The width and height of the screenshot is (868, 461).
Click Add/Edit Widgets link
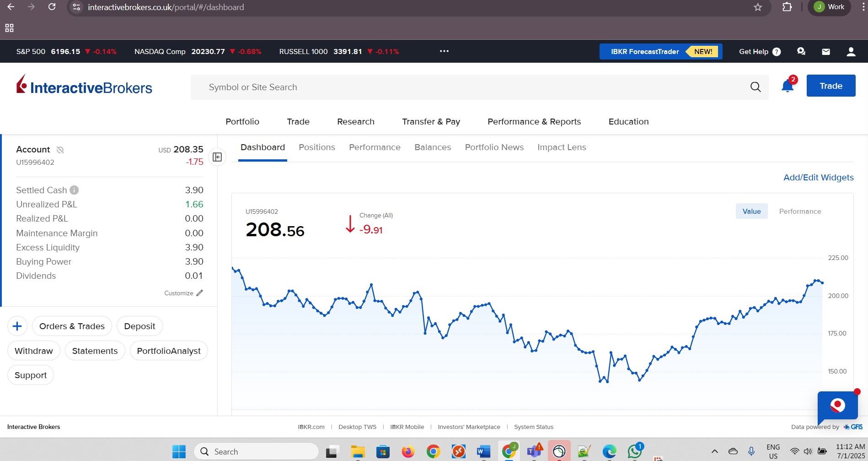818,178
